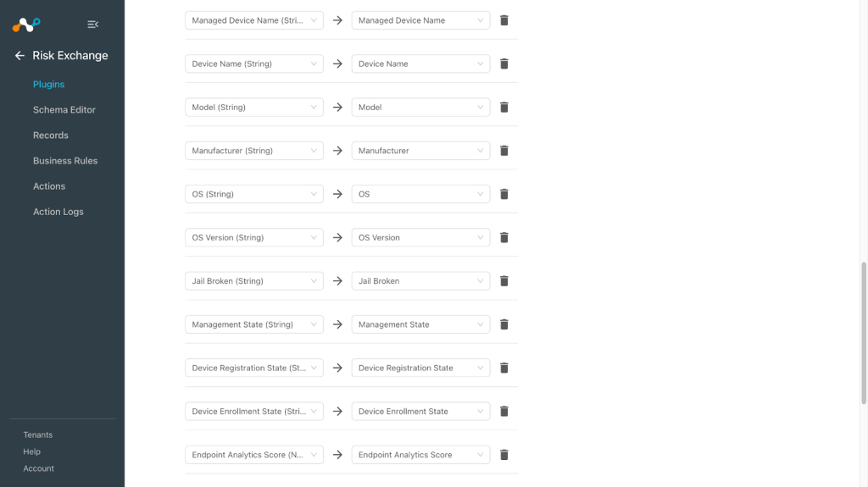Select Action Logs from sidebar
Screen dimensions: 868x487
pyautogui.click(x=58, y=212)
